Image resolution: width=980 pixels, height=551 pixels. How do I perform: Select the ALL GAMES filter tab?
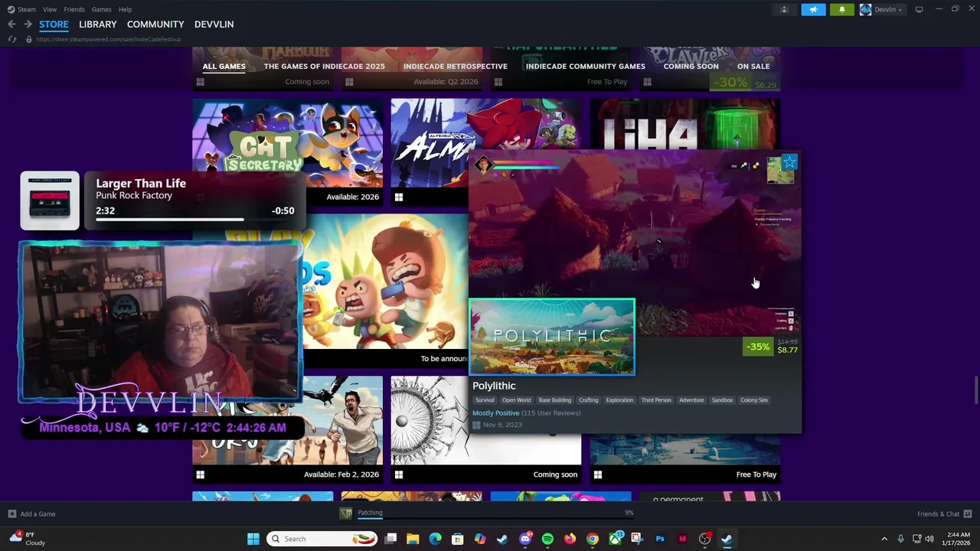pos(224,66)
